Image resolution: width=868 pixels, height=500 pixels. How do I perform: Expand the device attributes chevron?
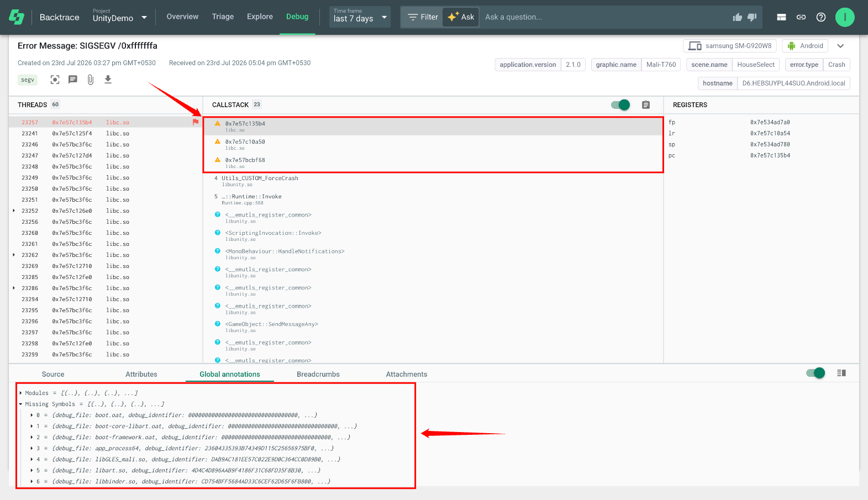coord(840,46)
